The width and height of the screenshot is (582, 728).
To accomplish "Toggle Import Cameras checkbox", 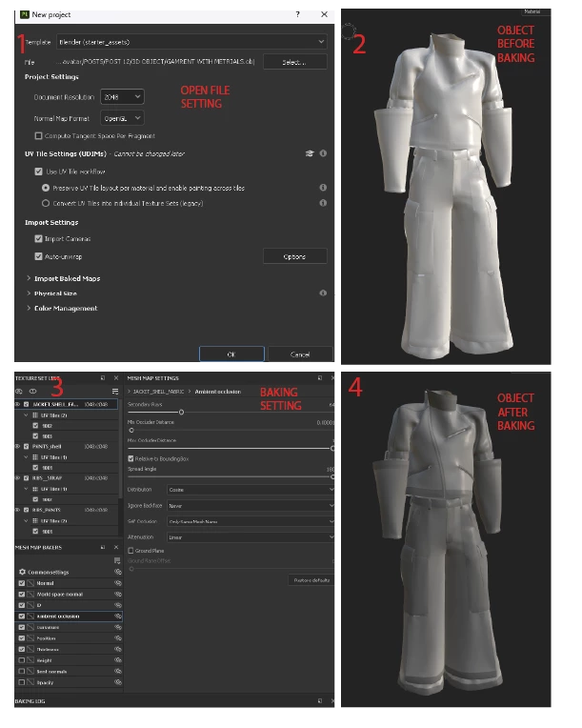I will point(38,238).
